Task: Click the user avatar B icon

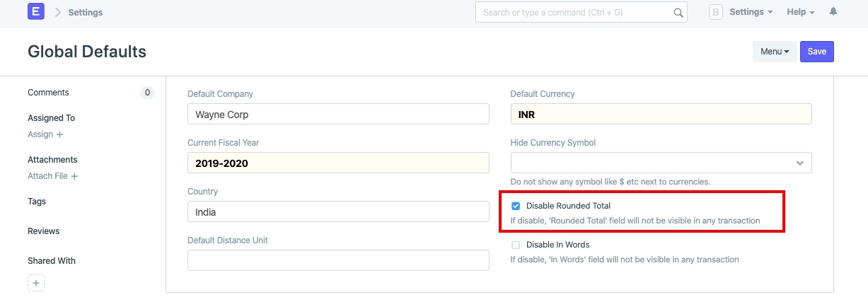Action: [x=716, y=12]
